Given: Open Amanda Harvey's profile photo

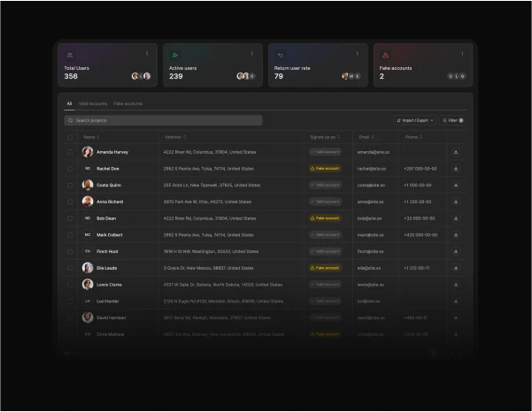Looking at the screenshot, I should tap(88, 152).
